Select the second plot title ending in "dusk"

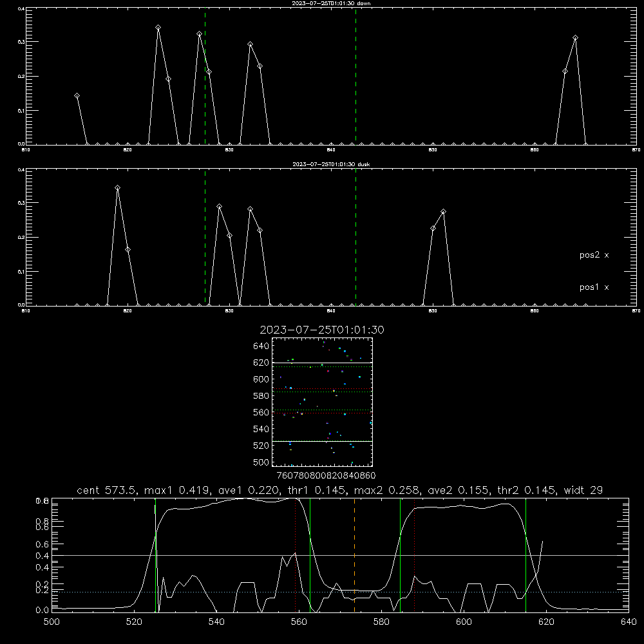331,164
